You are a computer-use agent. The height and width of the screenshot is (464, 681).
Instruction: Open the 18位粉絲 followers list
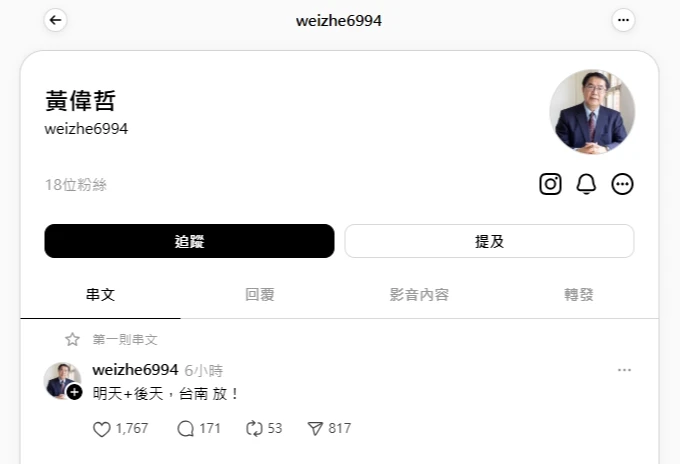coord(76,185)
